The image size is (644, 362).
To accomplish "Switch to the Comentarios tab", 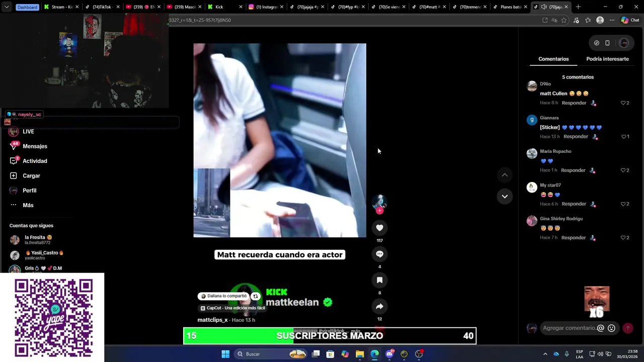I will coord(553,59).
